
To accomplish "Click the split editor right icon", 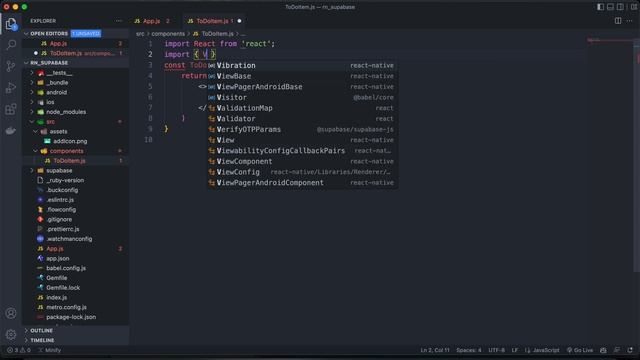I will tap(618, 21).
